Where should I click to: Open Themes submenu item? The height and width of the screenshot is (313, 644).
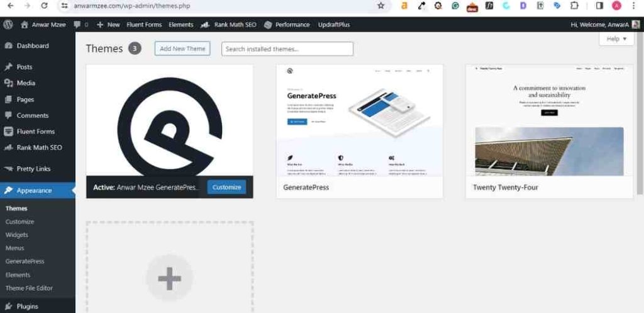click(x=16, y=208)
